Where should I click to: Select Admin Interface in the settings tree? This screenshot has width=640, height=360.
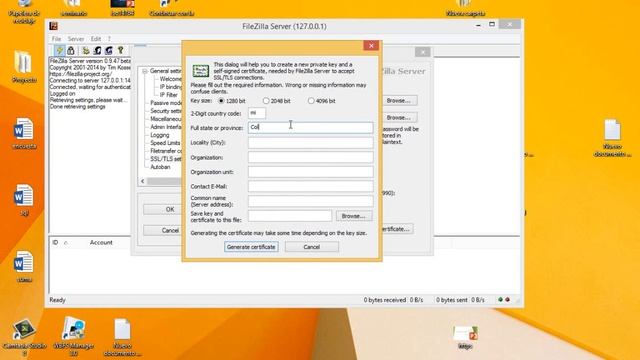click(x=166, y=127)
